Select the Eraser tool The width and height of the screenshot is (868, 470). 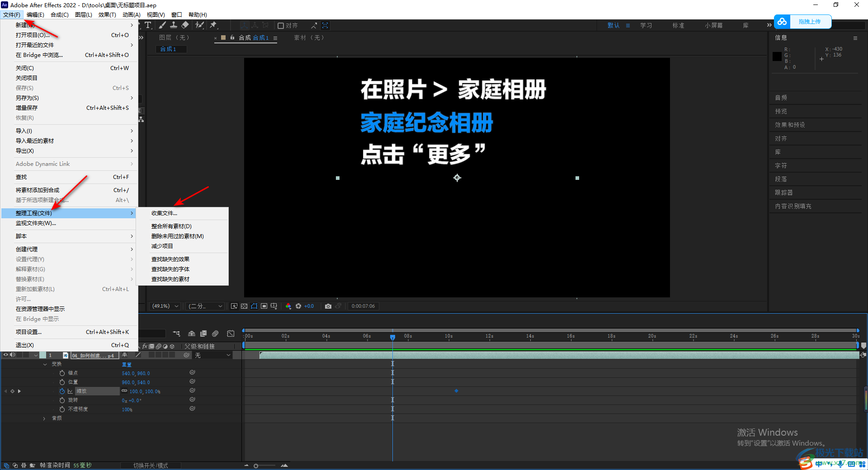click(185, 25)
